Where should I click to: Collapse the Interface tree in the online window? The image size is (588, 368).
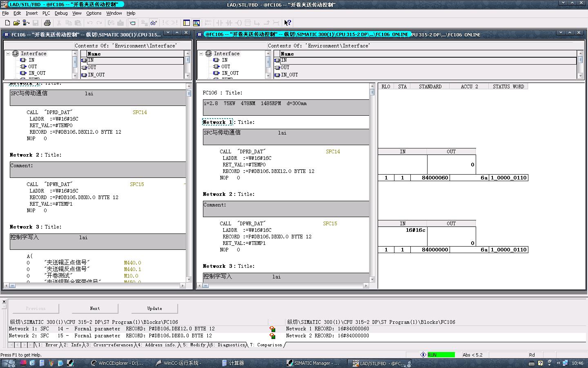[x=201, y=54]
